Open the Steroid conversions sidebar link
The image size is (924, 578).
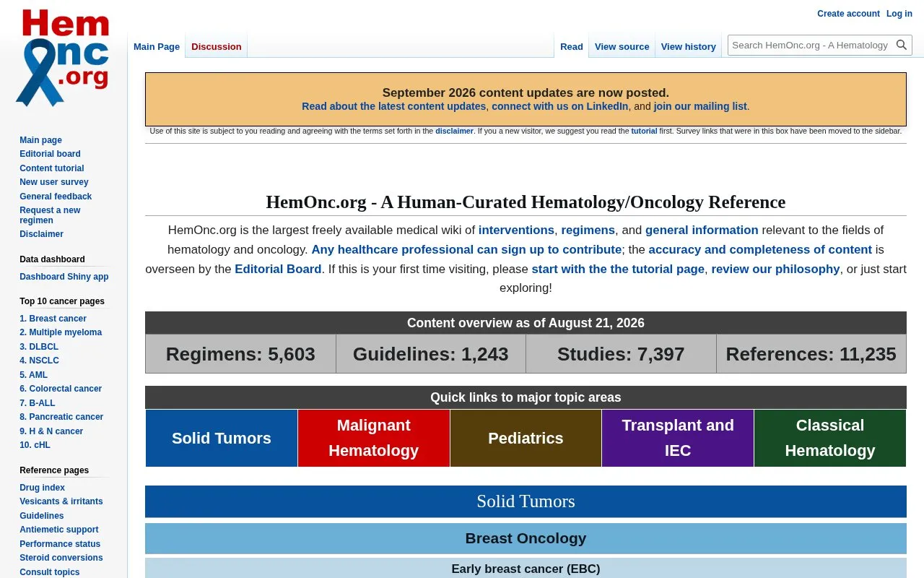pyautogui.click(x=61, y=558)
